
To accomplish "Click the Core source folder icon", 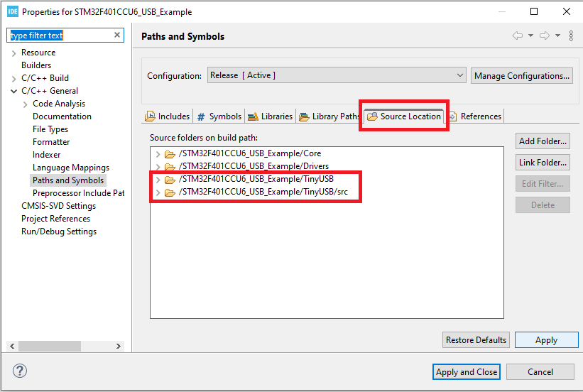I will [x=170, y=153].
